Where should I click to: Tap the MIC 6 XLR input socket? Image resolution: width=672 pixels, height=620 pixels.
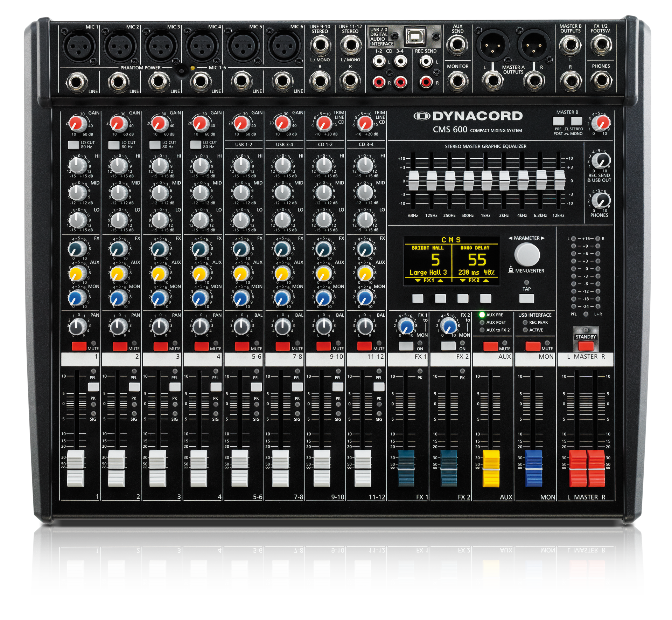(284, 46)
